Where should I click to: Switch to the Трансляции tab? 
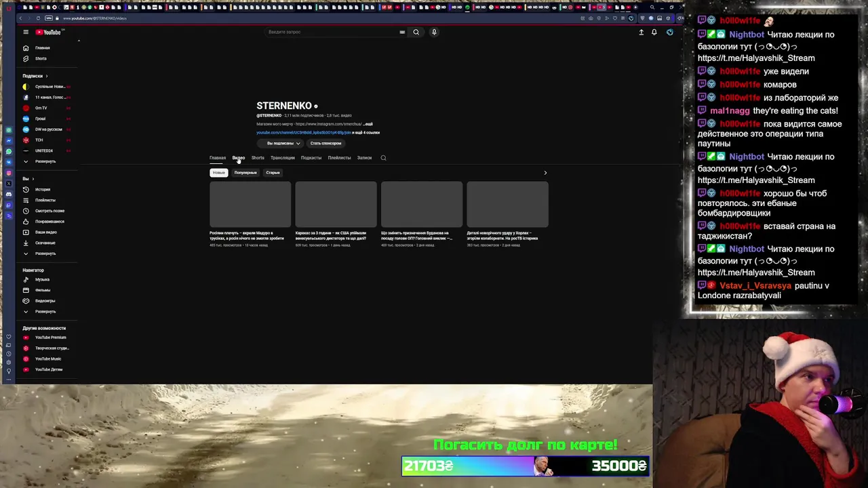click(x=283, y=158)
